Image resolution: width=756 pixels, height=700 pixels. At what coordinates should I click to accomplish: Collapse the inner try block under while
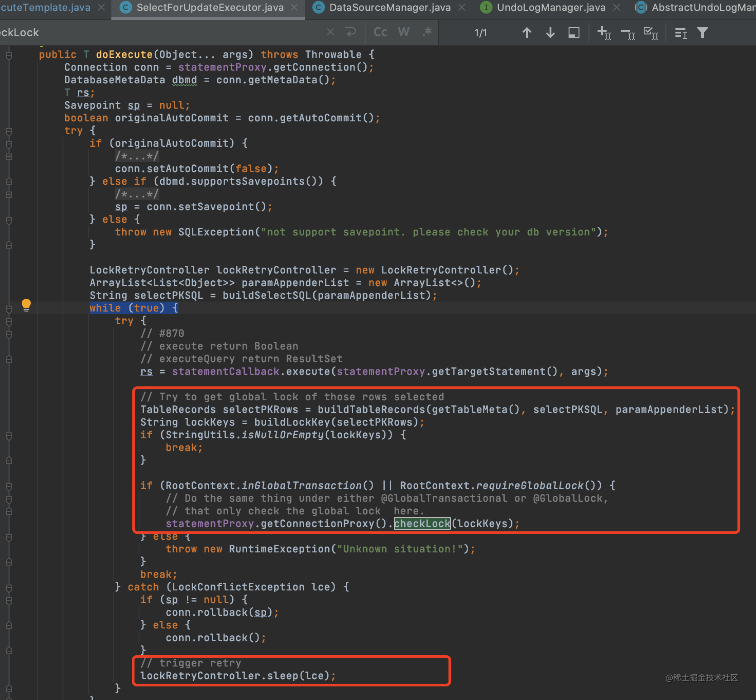point(9,321)
